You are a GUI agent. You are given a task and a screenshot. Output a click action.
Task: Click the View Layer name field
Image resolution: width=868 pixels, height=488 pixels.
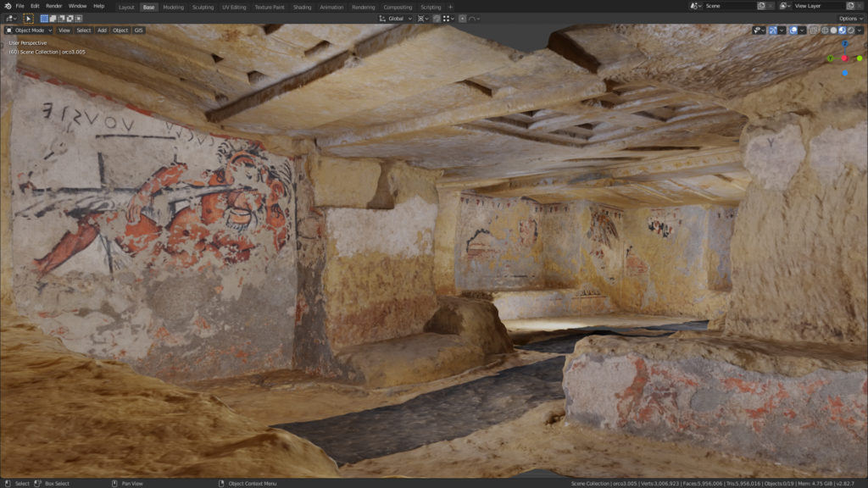point(820,6)
